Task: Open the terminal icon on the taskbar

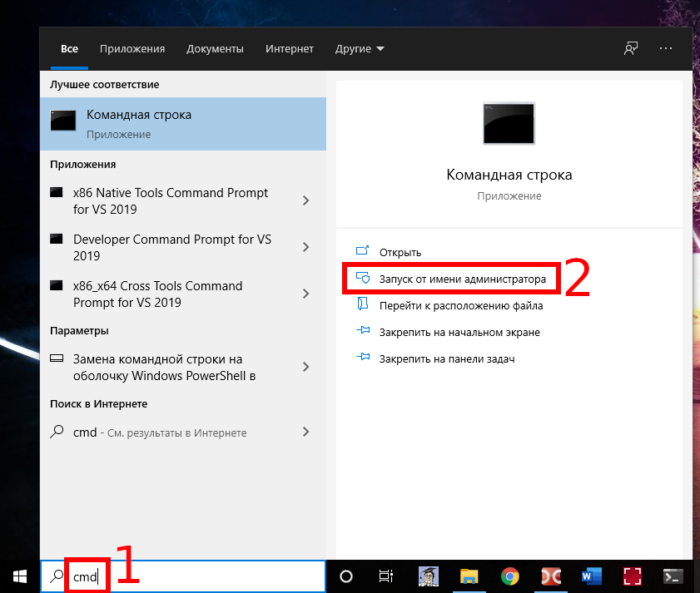Action: point(673,576)
